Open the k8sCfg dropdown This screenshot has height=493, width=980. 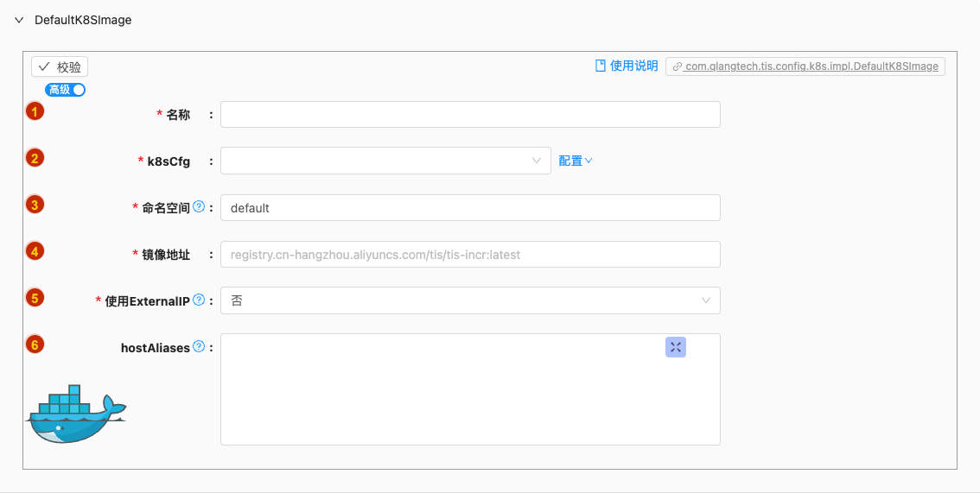[385, 161]
